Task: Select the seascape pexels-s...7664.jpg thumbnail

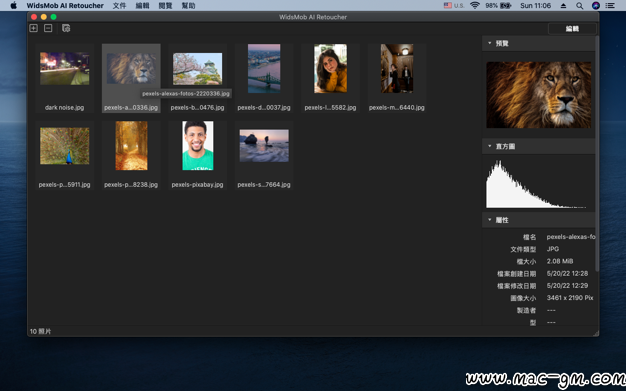Action: pyautogui.click(x=264, y=145)
